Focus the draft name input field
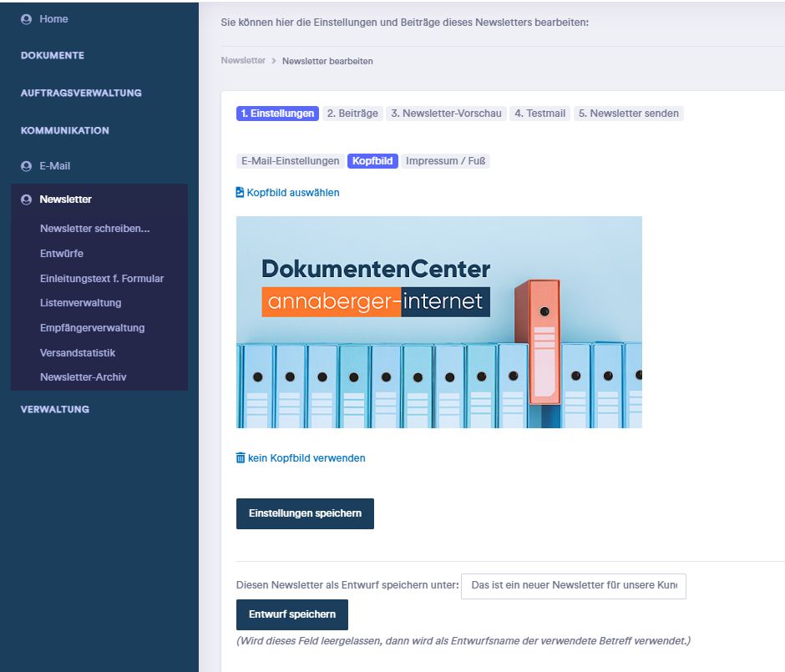 click(573, 587)
